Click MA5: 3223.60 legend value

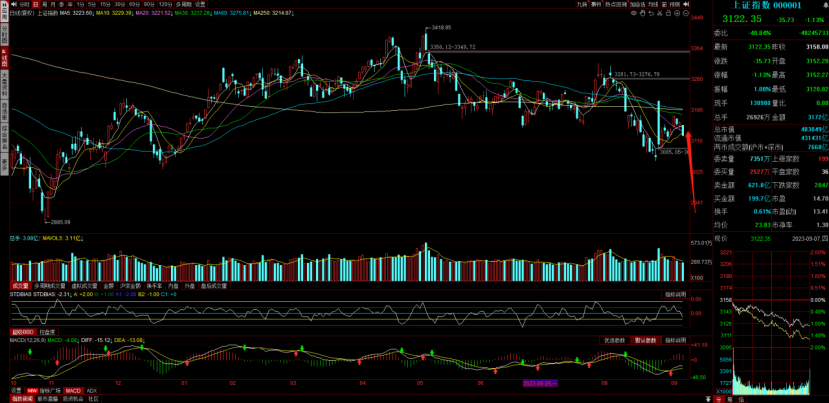pos(76,12)
